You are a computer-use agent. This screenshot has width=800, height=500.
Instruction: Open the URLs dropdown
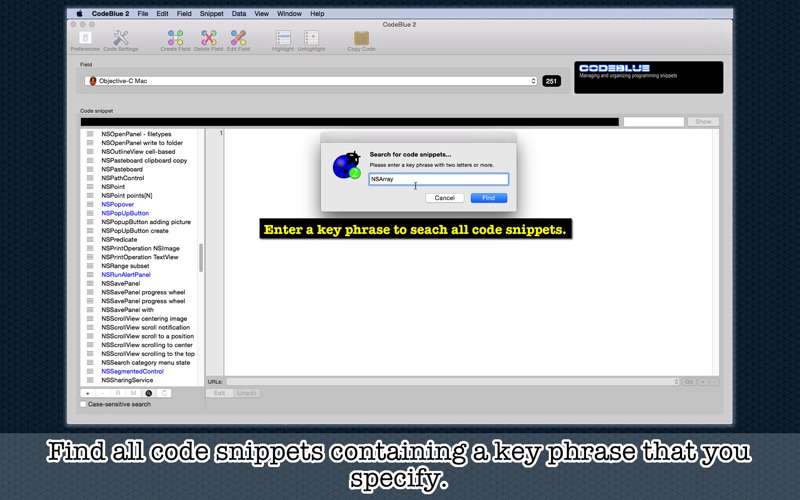coord(453,382)
